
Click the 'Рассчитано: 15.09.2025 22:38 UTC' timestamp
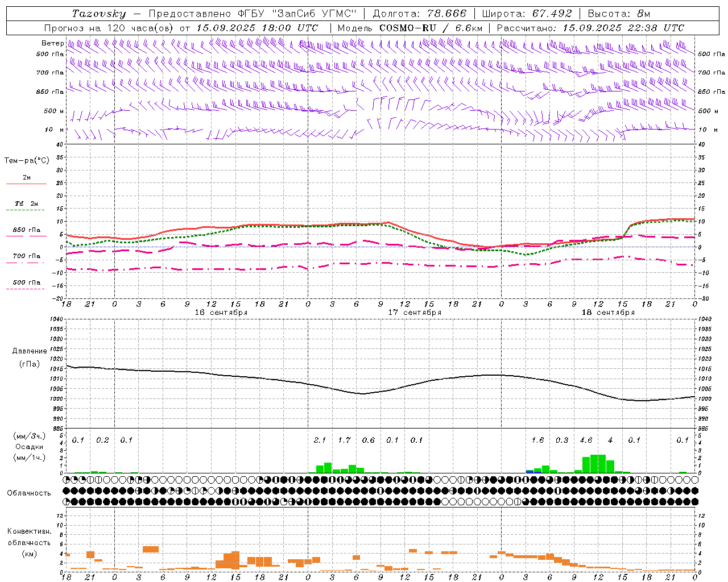(x=590, y=28)
